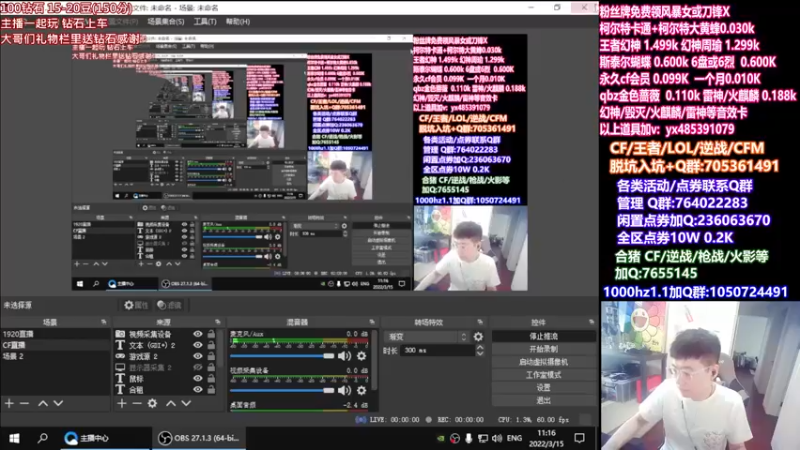Open 视频采集设备 mixer settings gear
800x450 pixels.
coord(361,390)
